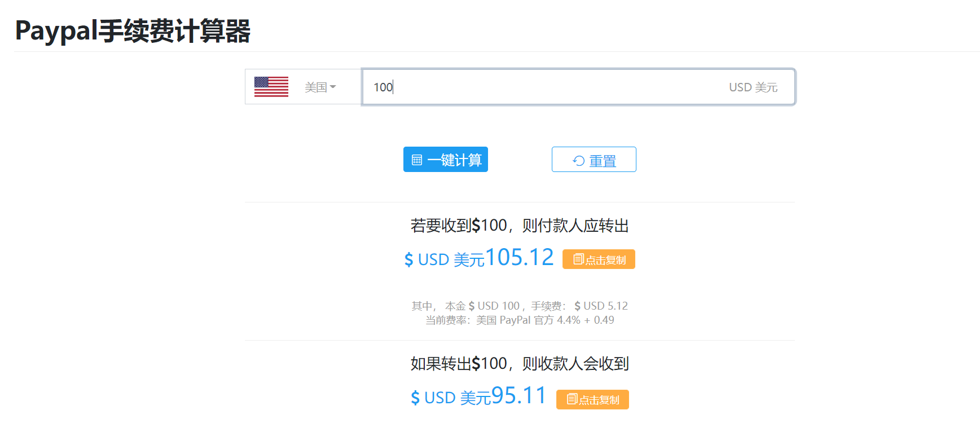Image resolution: width=980 pixels, height=432 pixels.
Task: Copy the 95.11 amount with 点击复制
Action: pyautogui.click(x=592, y=399)
